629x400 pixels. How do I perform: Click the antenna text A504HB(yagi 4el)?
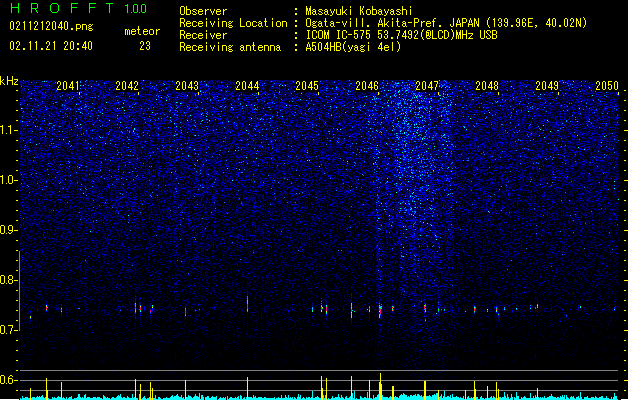point(353,47)
